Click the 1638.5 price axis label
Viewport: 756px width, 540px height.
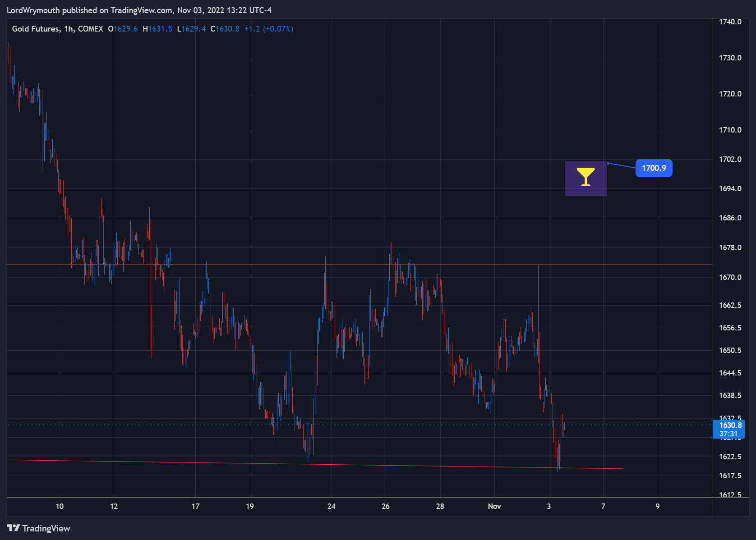(730, 395)
